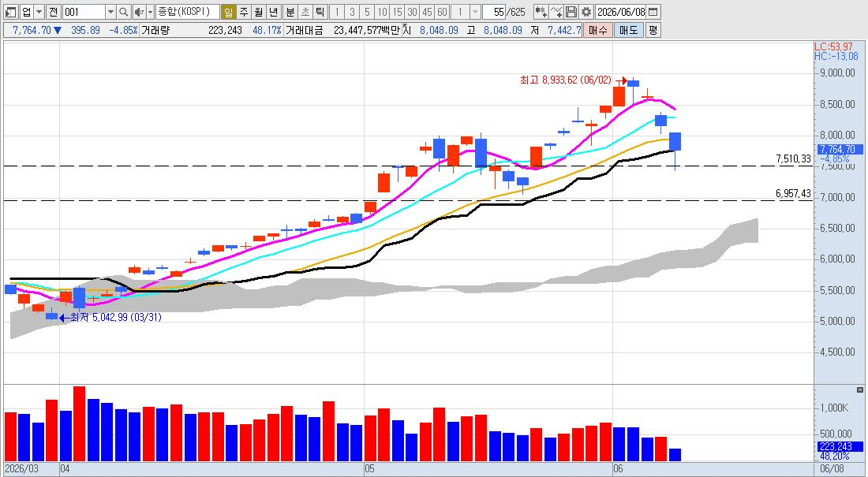This screenshot has width=868, height=477.
Task: Click the HC:-13.08 indicator text
Action: tap(836, 57)
